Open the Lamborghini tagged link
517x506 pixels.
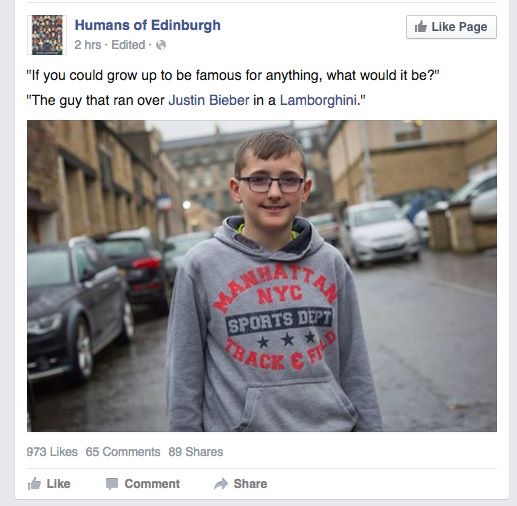[318, 100]
